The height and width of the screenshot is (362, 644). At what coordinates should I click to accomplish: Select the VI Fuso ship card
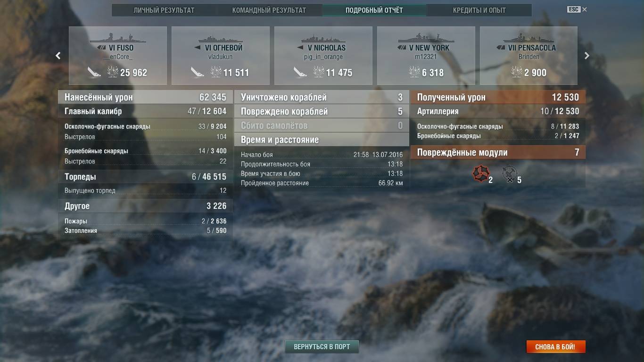click(118, 56)
